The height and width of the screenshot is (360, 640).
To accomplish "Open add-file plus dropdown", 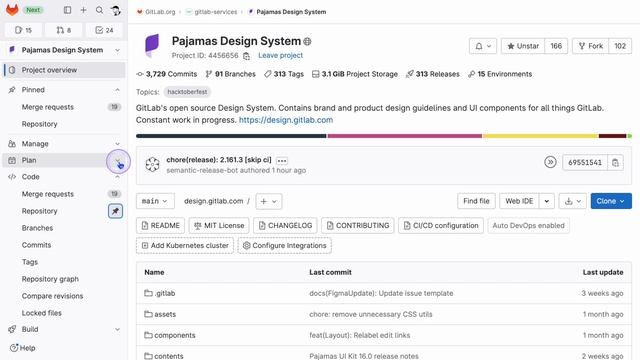I will coord(269,201).
